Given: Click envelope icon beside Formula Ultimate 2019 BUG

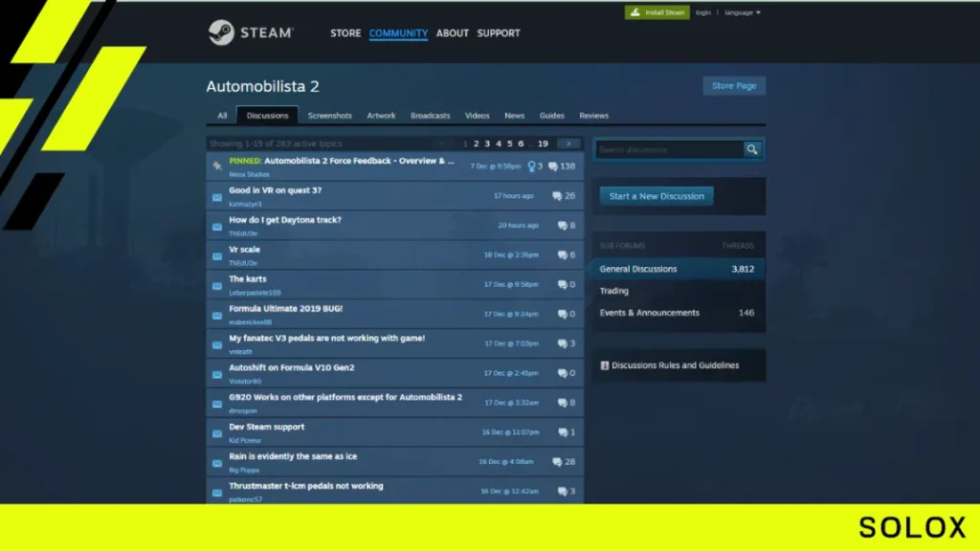Looking at the screenshot, I should 217,315.
